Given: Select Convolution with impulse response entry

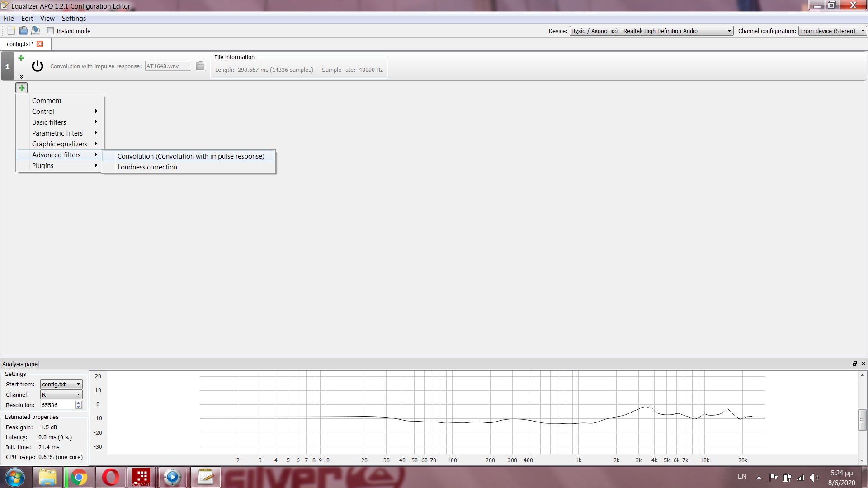Looking at the screenshot, I should tap(189, 156).
